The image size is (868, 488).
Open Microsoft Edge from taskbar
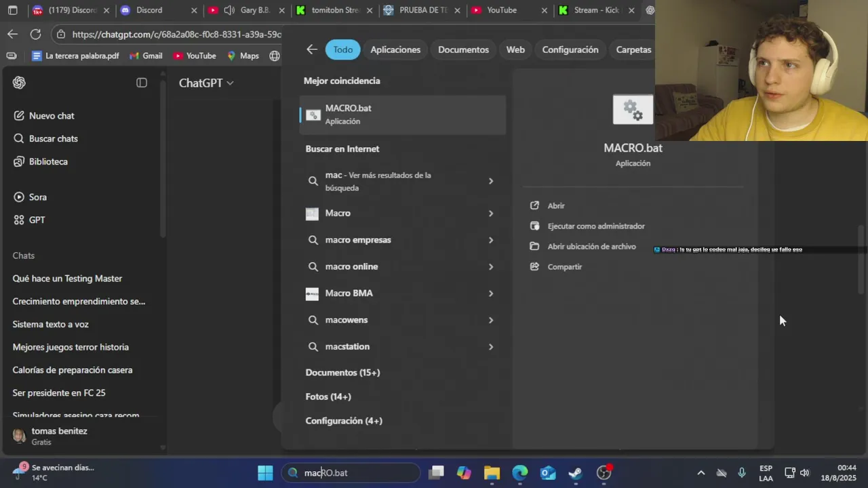coord(519,472)
